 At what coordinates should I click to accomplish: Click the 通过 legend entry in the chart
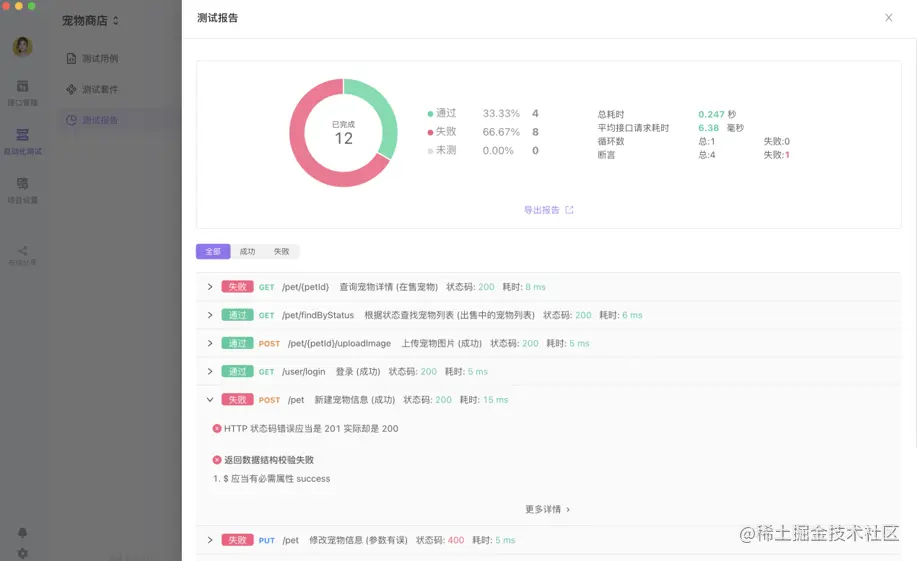tap(442, 113)
